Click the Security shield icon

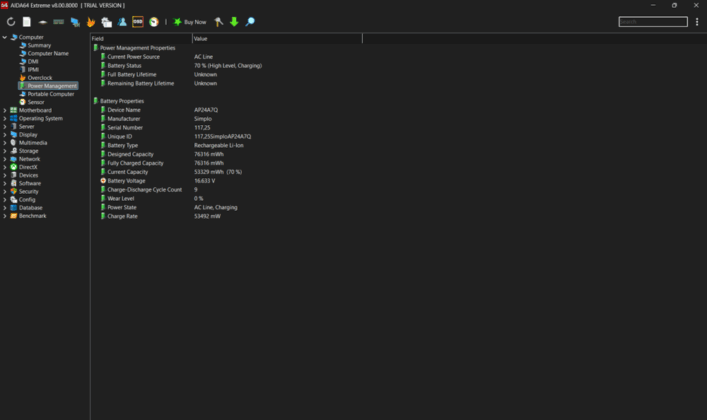(14, 191)
